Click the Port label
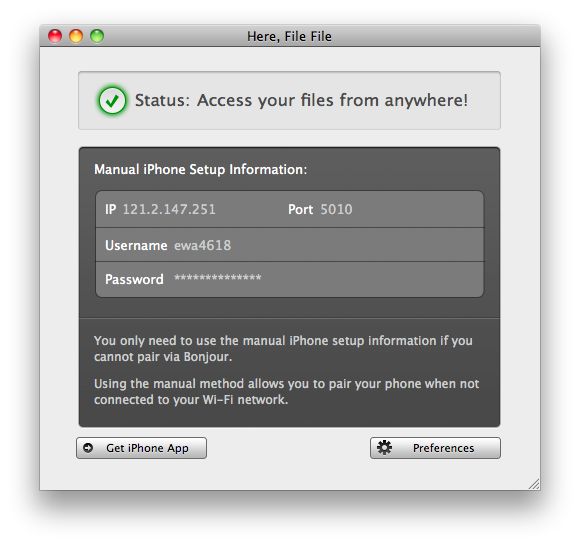 coord(300,209)
